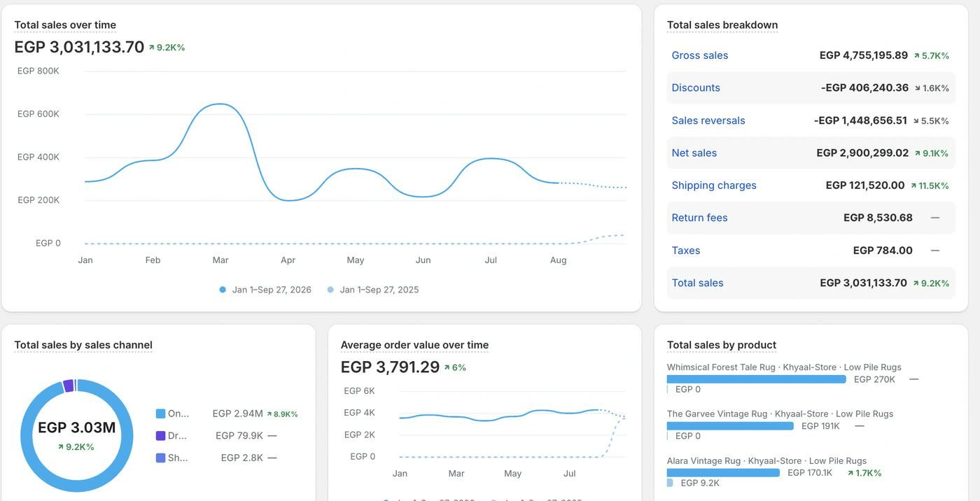Image resolution: width=980 pixels, height=501 pixels.
Task: Click the 9.1K% net sales trend indicator
Action: click(932, 153)
